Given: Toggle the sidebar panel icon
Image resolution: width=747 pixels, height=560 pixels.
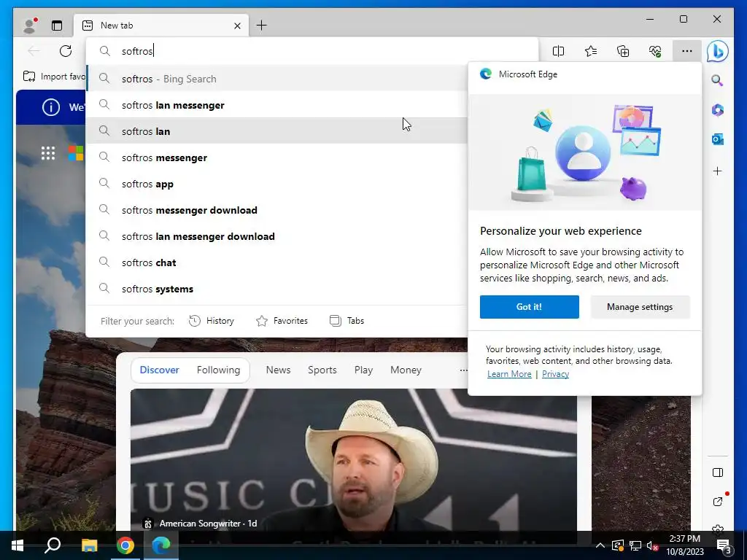Looking at the screenshot, I should coord(718,472).
